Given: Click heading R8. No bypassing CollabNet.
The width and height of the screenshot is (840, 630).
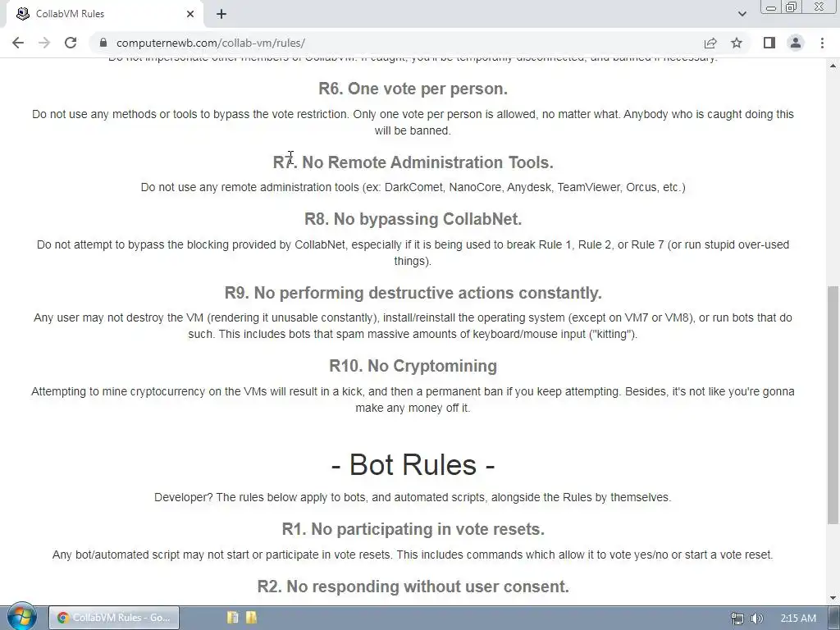Looking at the screenshot, I should click(413, 218).
